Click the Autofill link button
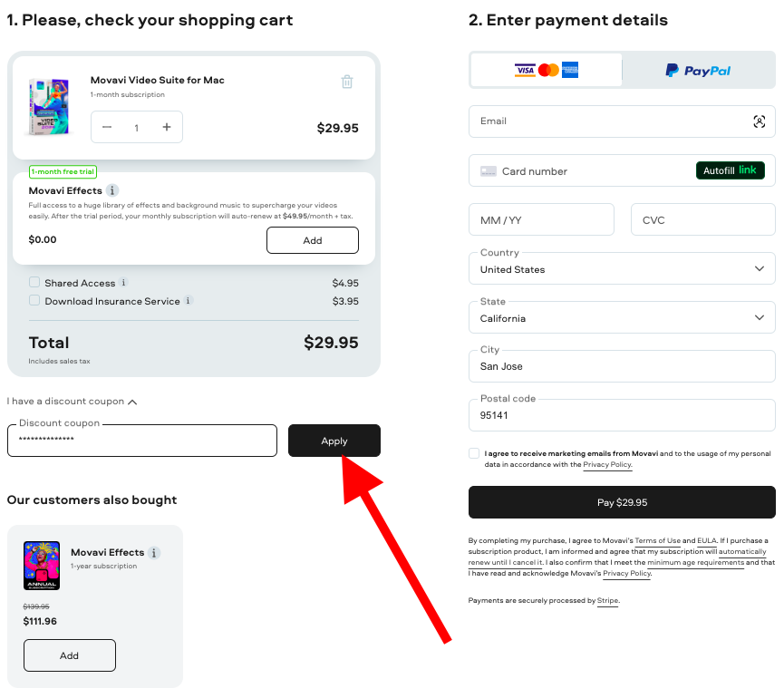Viewport: 784px width, 698px height. coord(730,170)
